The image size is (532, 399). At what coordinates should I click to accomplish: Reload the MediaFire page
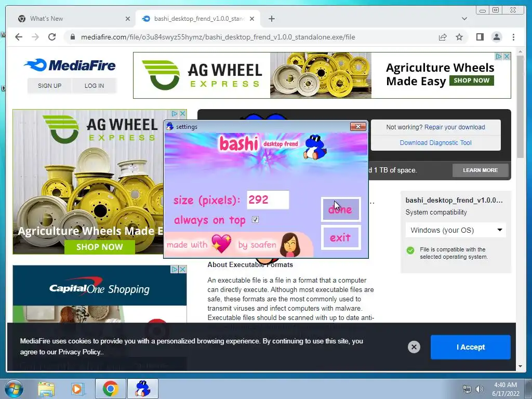tap(52, 37)
